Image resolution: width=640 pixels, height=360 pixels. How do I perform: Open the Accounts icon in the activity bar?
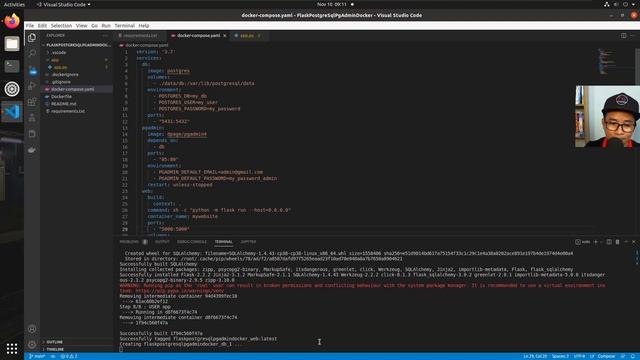[32, 329]
